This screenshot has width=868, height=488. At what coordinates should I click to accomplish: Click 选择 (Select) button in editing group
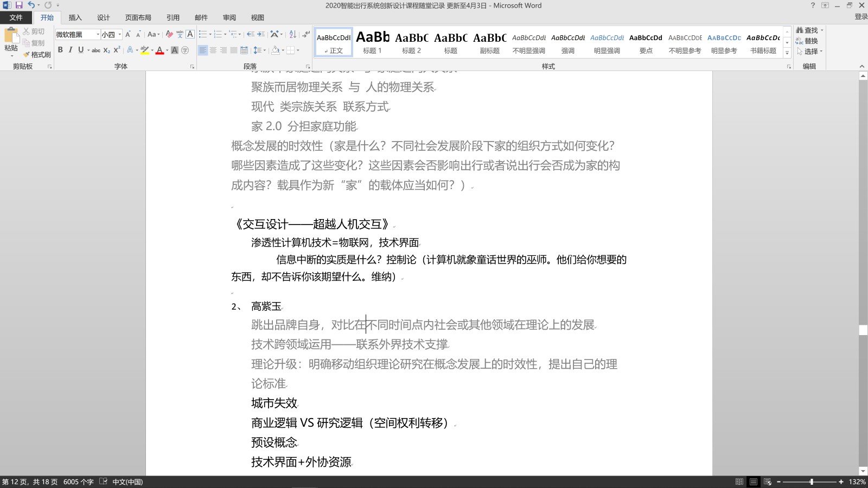(809, 52)
